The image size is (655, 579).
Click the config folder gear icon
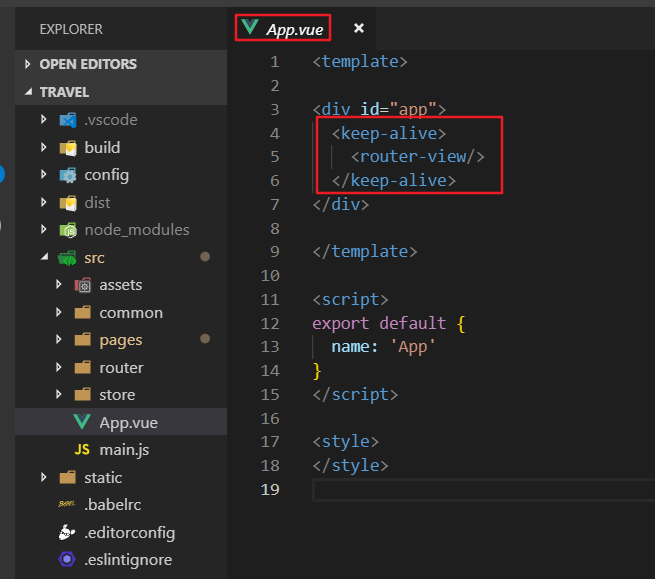pos(68,175)
